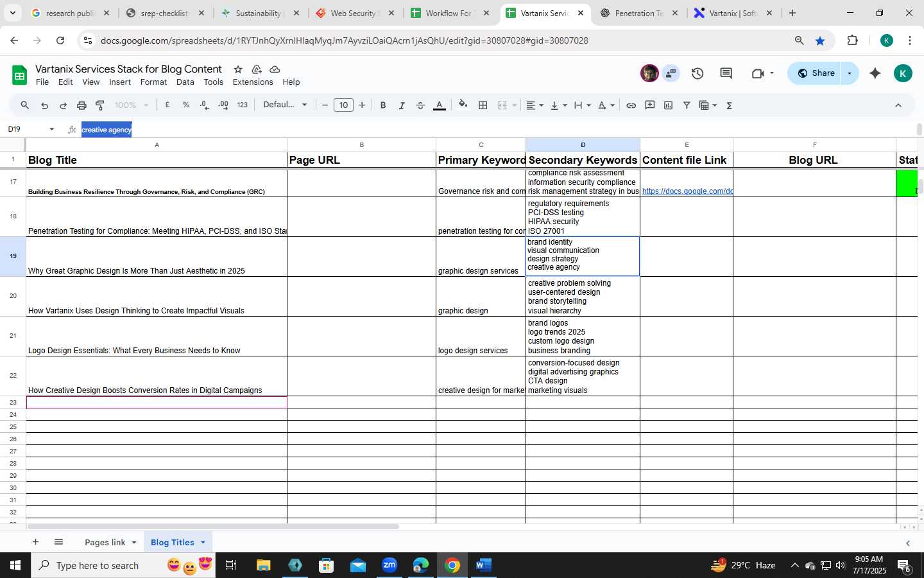
Task: Add a new sheet
Action: [35, 542]
